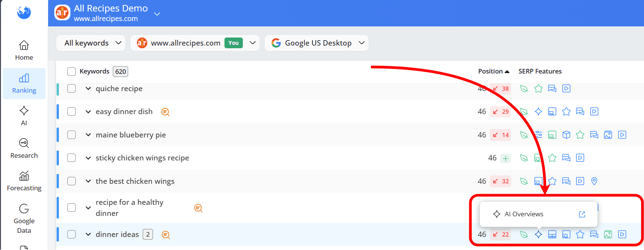Click the green plus badge for sticky chicken wings
Image resolution: width=644 pixels, height=250 pixels.
pyautogui.click(x=506, y=158)
